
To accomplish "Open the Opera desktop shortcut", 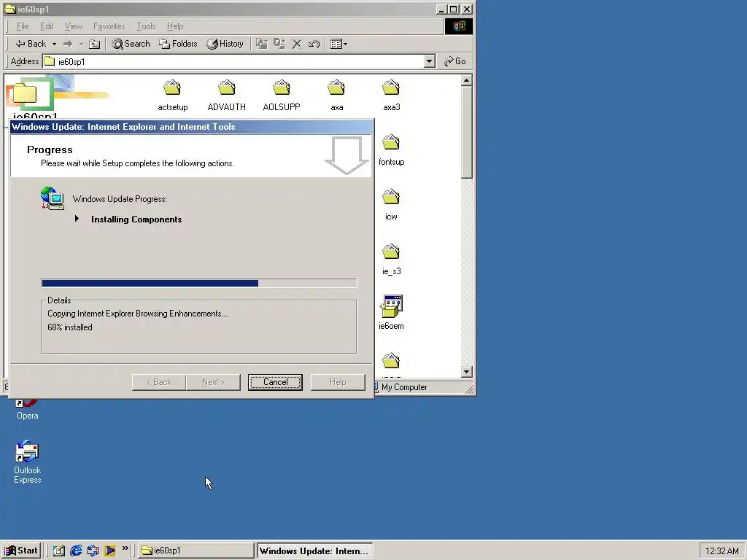I will tap(27, 410).
